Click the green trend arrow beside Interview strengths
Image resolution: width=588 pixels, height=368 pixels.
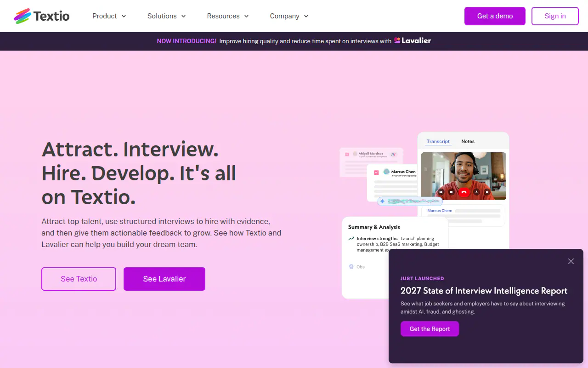[351, 239]
